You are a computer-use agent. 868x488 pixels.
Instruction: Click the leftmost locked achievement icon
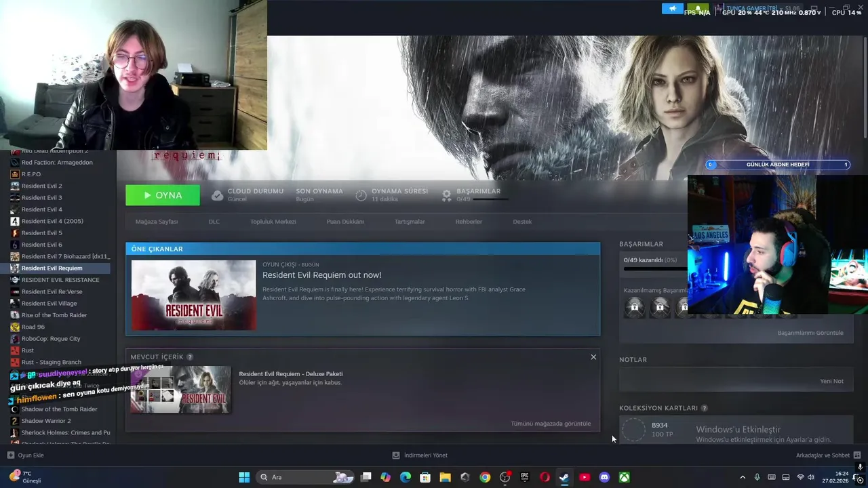click(635, 308)
